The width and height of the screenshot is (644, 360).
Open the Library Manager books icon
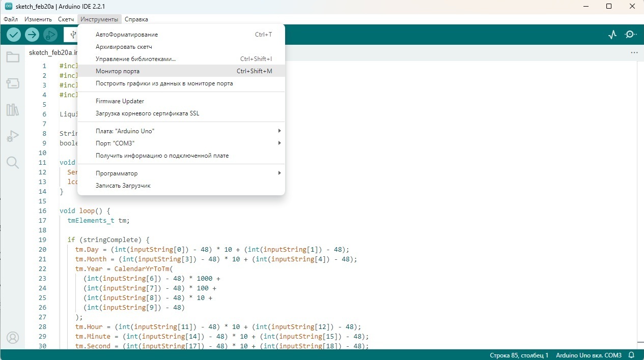click(13, 110)
